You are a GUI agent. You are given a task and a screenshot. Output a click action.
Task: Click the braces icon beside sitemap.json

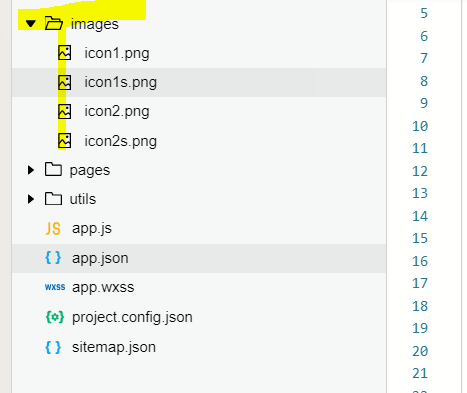(53, 347)
